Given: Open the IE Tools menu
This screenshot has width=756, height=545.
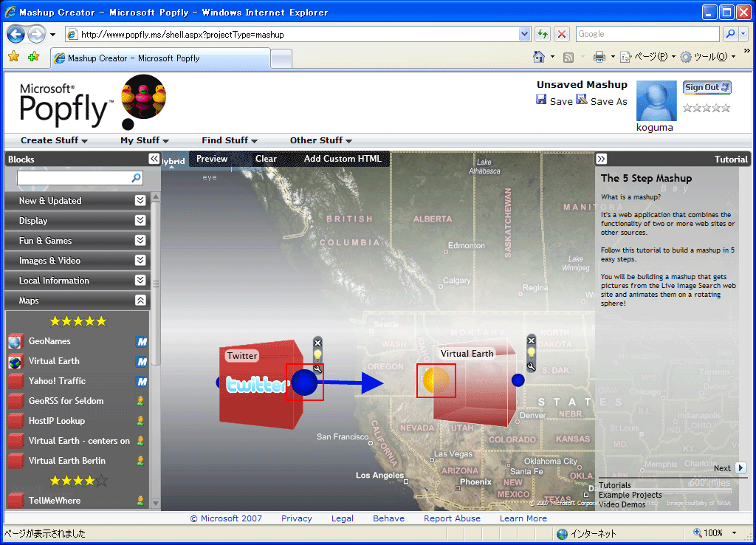Looking at the screenshot, I should [x=707, y=57].
